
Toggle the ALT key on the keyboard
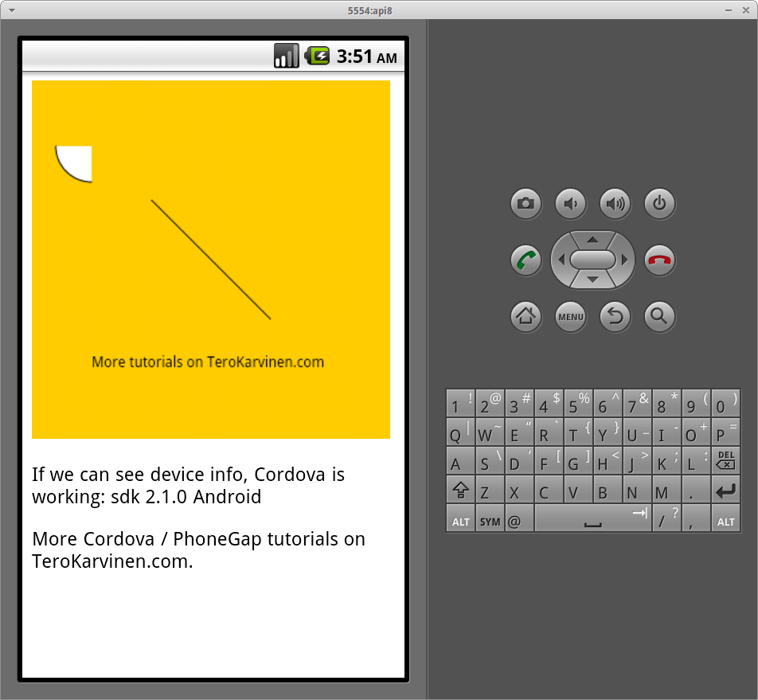461,519
